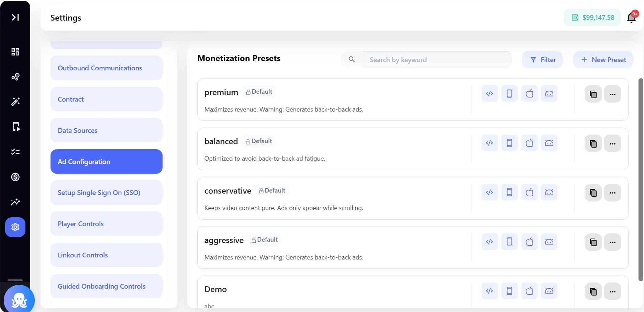Image resolution: width=644 pixels, height=312 pixels.
Task: Duplicate the premium preset
Action: [x=593, y=94]
